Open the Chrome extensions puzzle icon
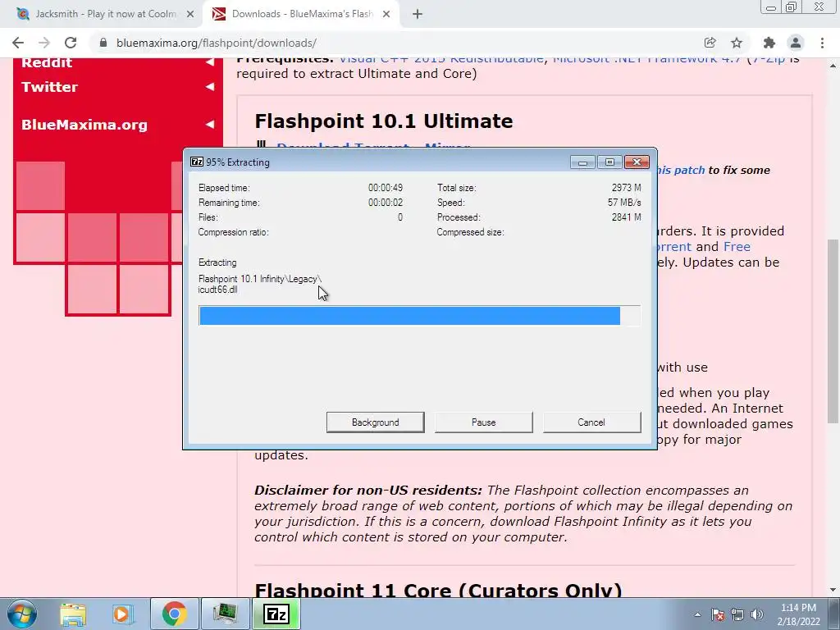Viewport: 840px width, 630px height. tap(769, 43)
